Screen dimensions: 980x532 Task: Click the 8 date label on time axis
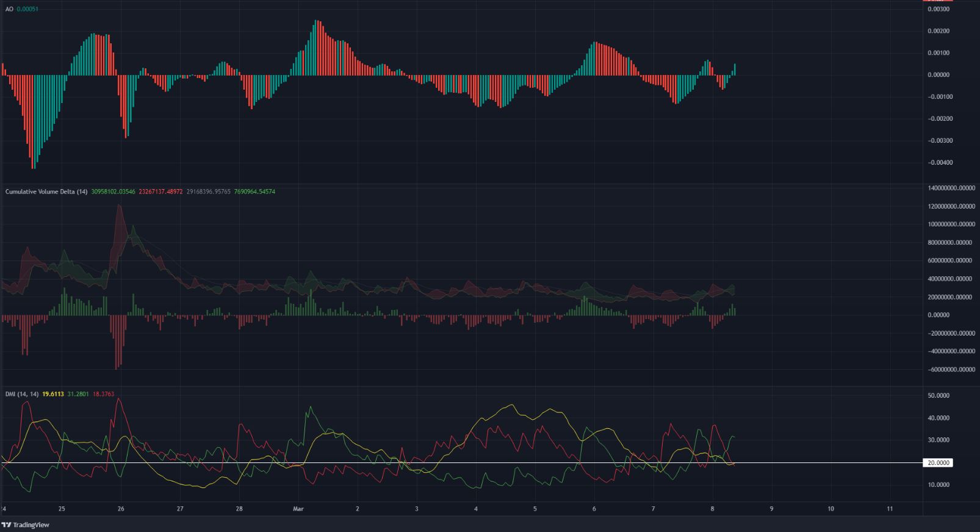713,508
